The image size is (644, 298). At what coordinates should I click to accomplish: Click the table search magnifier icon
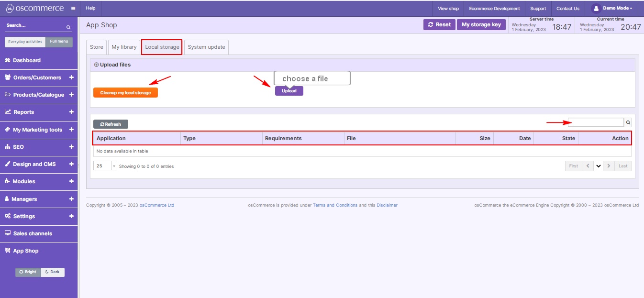[628, 122]
